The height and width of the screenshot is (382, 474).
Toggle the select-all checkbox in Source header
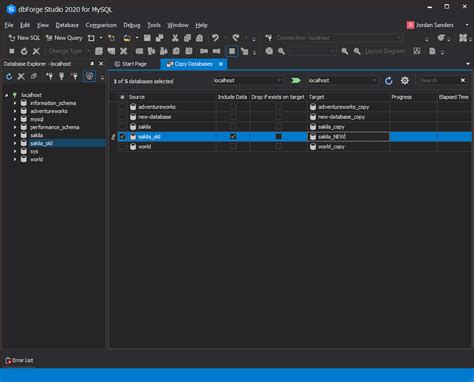[122, 97]
